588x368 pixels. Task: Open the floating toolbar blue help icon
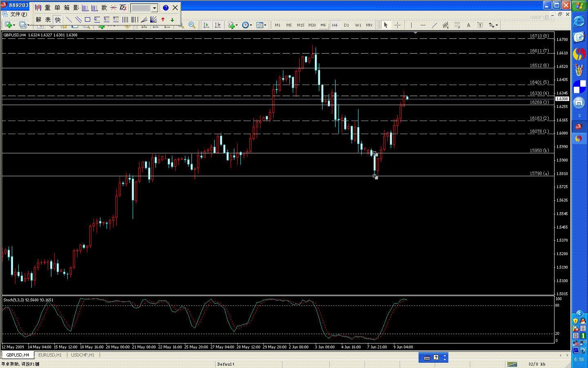pyautogui.click(x=166, y=8)
